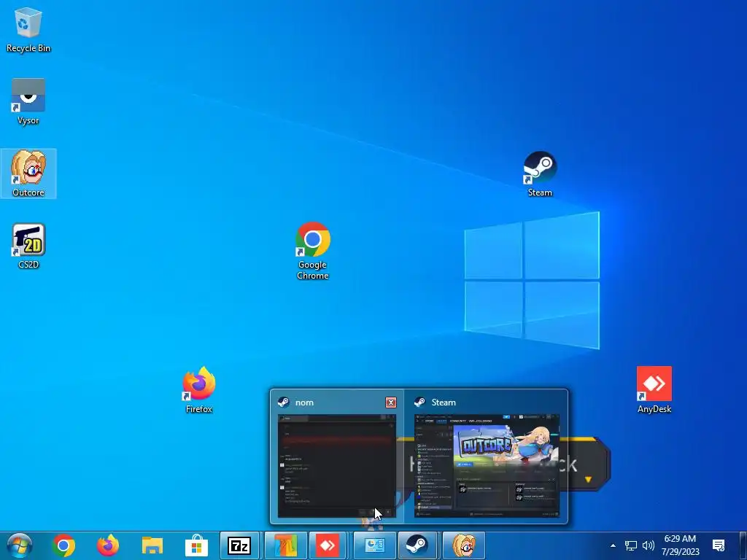This screenshot has width=747, height=560.
Task: Switch to Outcore taskbar window
Action: pyautogui.click(x=464, y=545)
